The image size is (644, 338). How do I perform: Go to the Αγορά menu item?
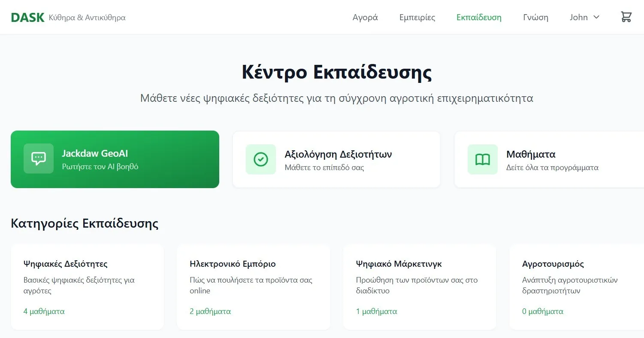(x=365, y=18)
